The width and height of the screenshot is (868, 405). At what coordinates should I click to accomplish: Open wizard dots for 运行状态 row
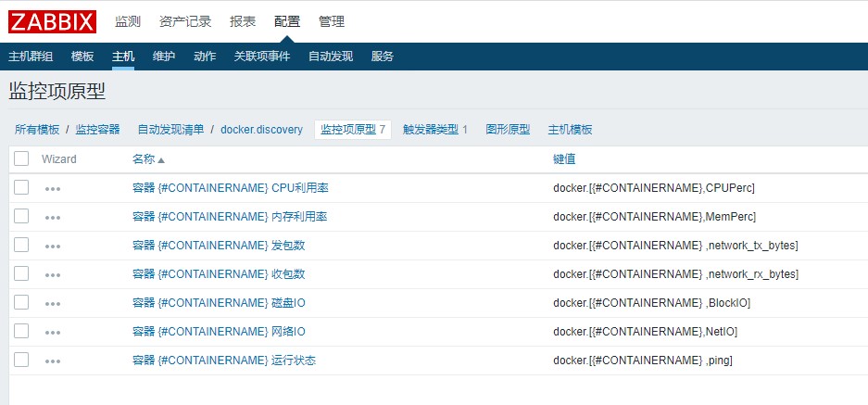tap(53, 361)
